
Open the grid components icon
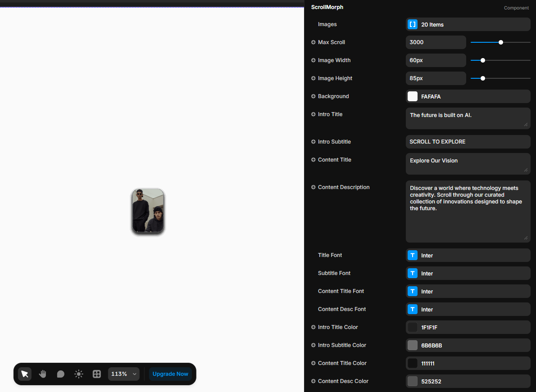97,374
